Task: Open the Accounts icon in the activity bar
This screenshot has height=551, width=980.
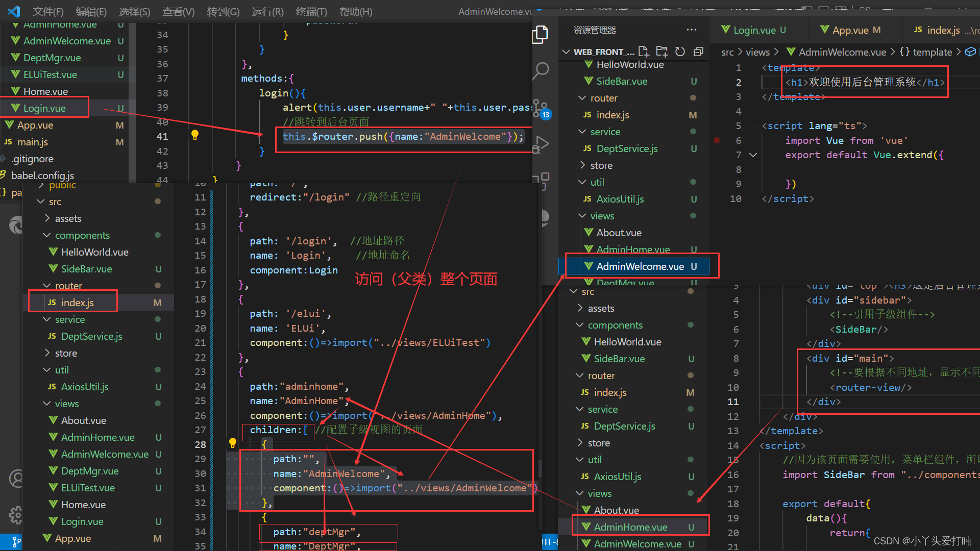Action: click(16, 479)
